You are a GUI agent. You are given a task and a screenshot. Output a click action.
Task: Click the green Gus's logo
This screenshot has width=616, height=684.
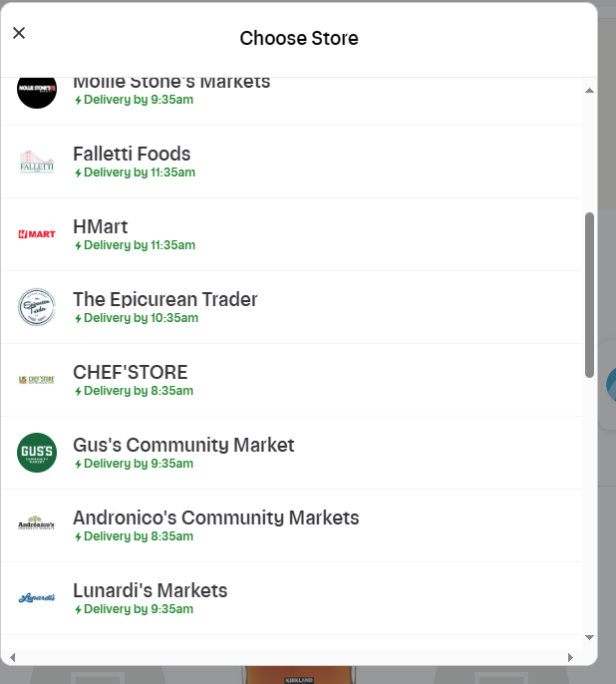click(x=37, y=453)
